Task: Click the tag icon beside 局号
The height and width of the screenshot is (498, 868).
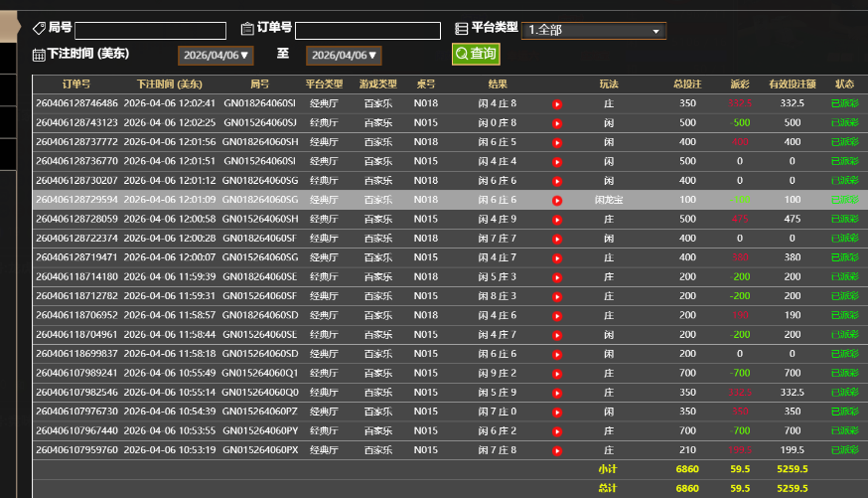Action: [x=39, y=28]
